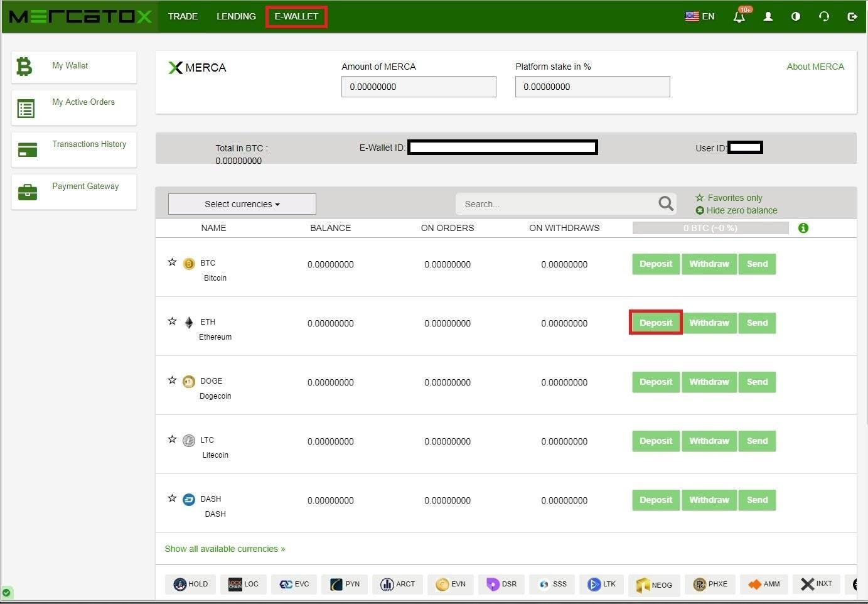Toggle Favorites only filter
Image resolution: width=868 pixels, height=604 pixels.
[x=729, y=198]
